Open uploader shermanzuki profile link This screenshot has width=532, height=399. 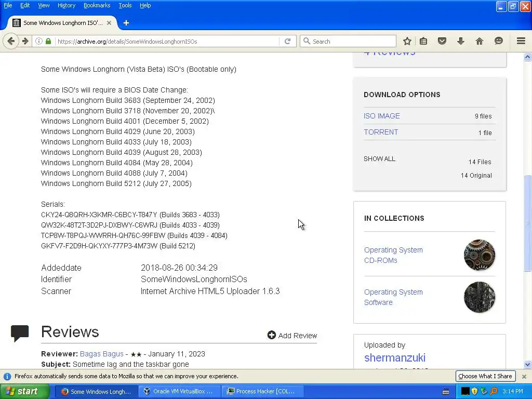pos(395,357)
